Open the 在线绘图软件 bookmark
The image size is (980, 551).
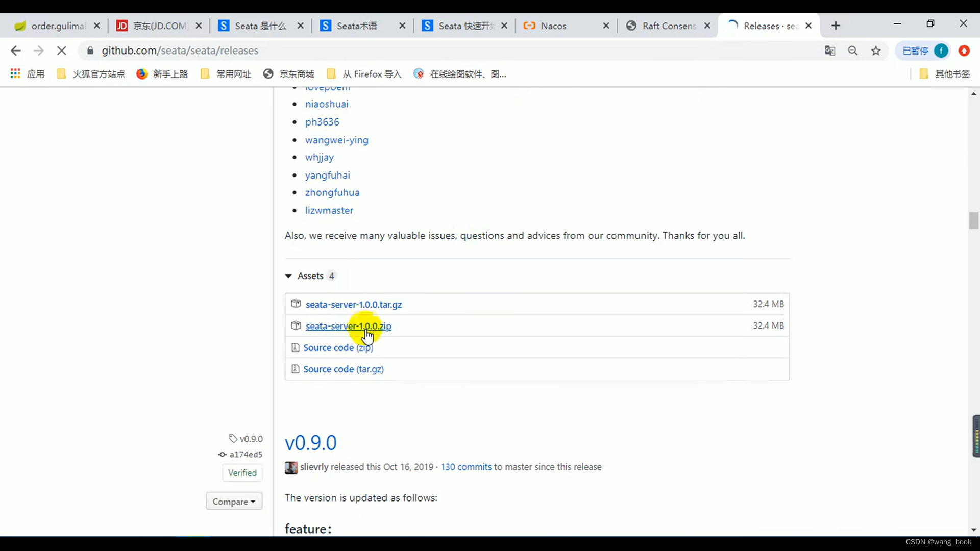coord(460,74)
